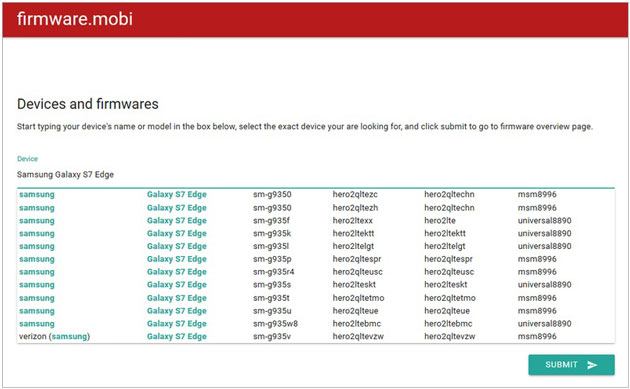Click samsung in the sm-g935f row
The height and width of the screenshot is (389, 630).
(37, 221)
